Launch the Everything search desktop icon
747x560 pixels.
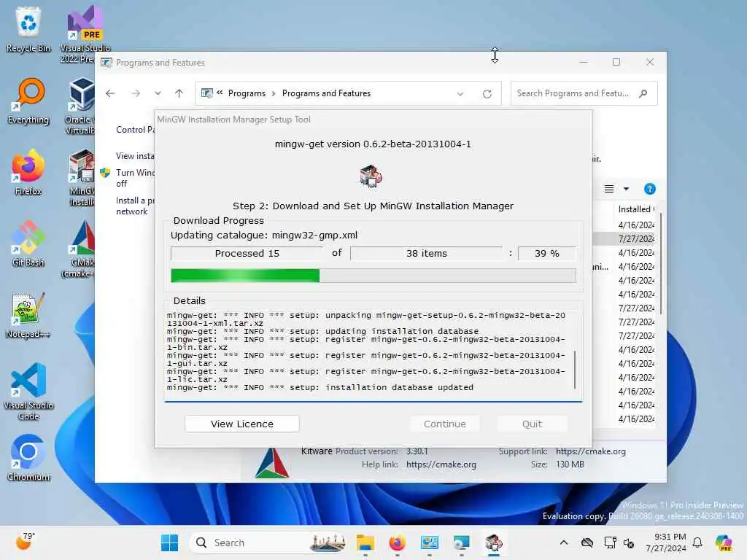coord(28,101)
